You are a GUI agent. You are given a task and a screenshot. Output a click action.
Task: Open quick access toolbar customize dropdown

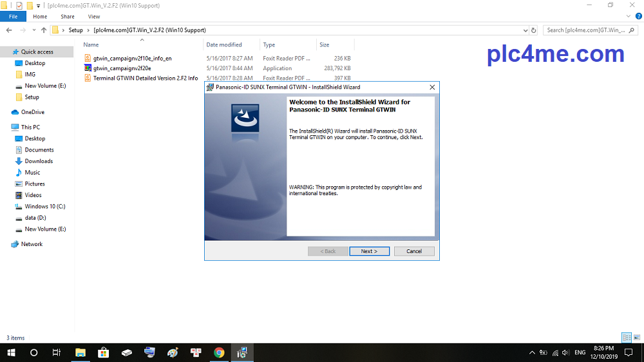38,6
